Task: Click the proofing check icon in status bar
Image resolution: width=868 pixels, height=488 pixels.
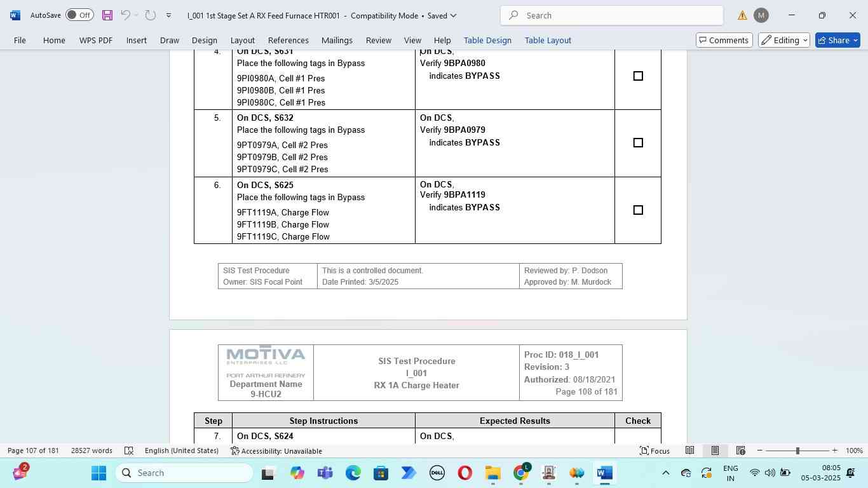Action: coord(128,451)
